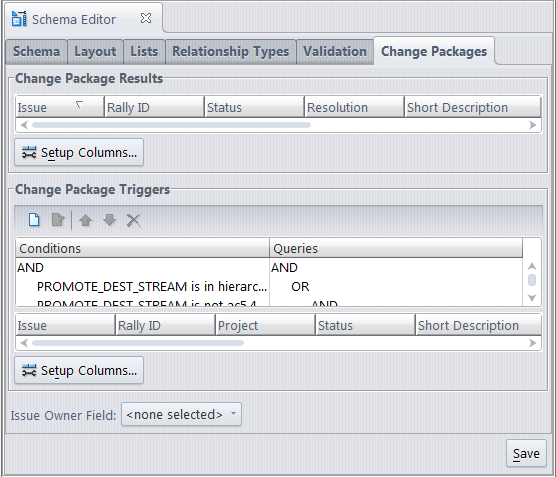Move trigger down with the arrow icon
This screenshot has height=477, width=556.
[x=110, y=220]
